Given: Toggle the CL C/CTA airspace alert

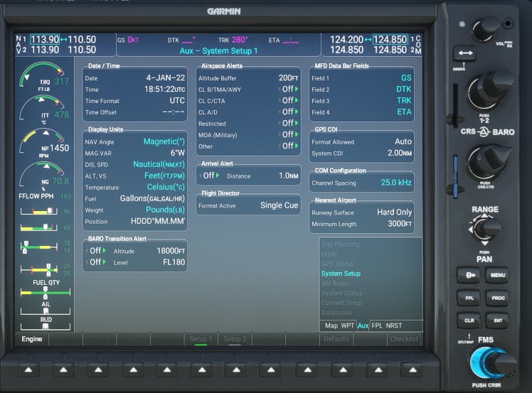Looking at the screenshot, I should coord(289,101).
